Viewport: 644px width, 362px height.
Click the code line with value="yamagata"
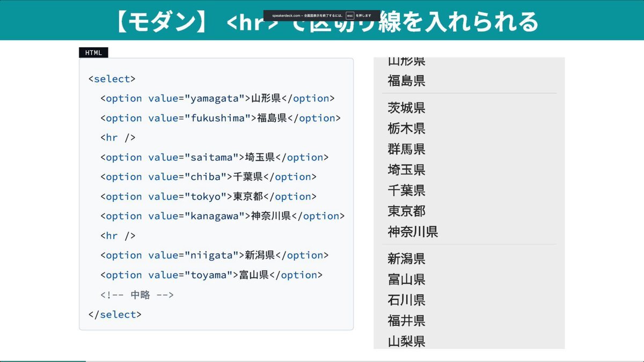click(x=217, y=99)
